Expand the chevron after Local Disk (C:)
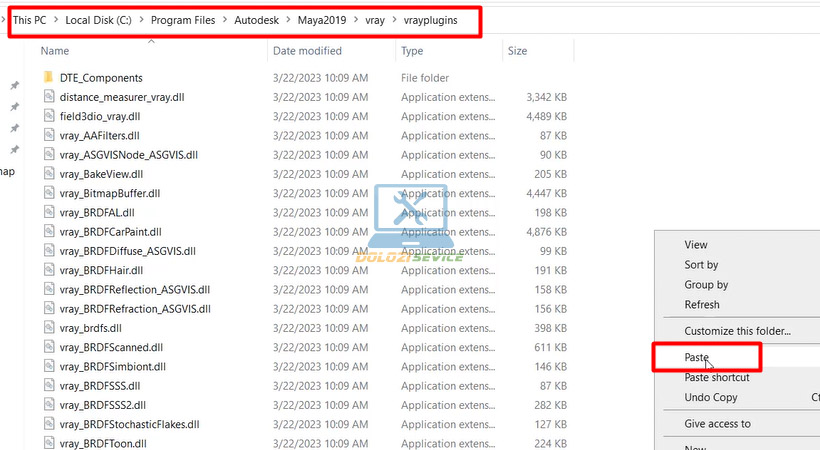Image resolution: width=820 pixels, height=450 pixels. [141, 20]
